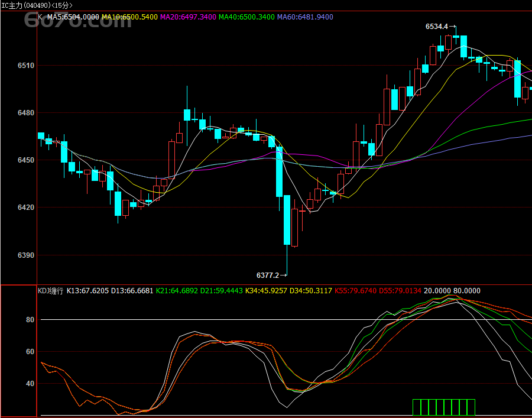Select the MA10:6500.5400 indicator label

pos(129,17)
